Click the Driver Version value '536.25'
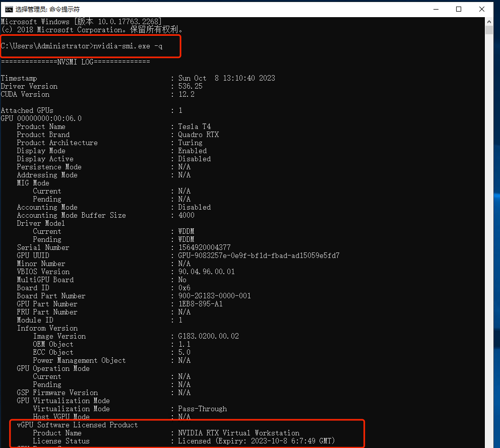 pos(191,86)
